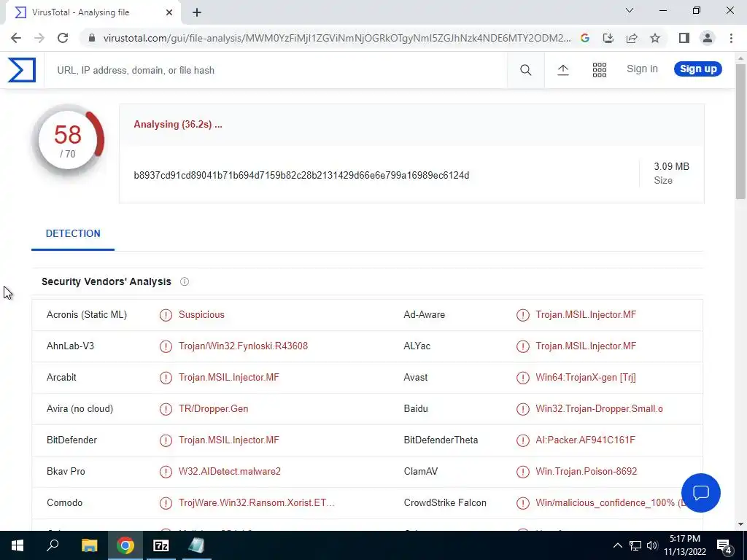This screenshot has height=560, width=747.
Task: Click the notepad-like app on taskbar
Action: [x=196, y=545]
